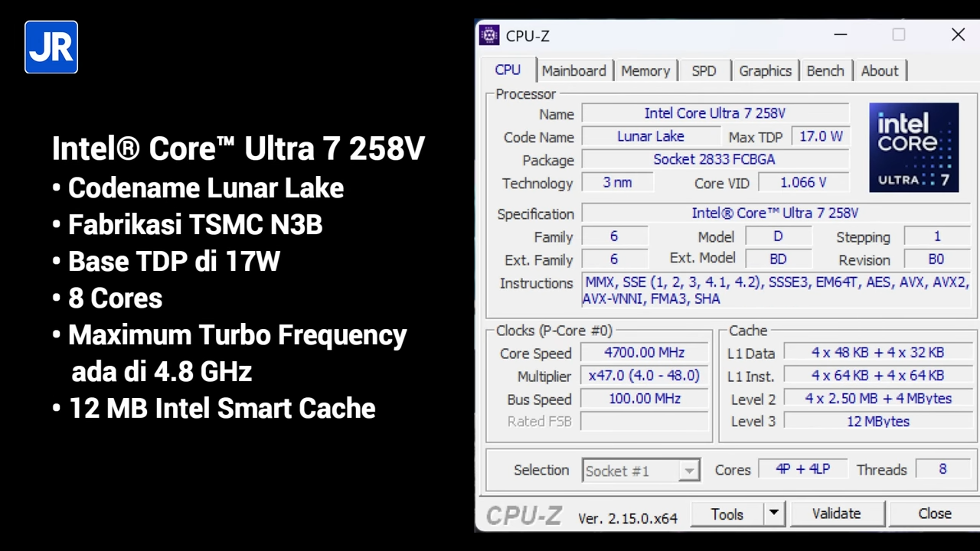The width and height of the screenshot is (980, 551).
Task: Click the Intel Core Ultra 7 processor logo
Action: pyautogui.click(x=913, y=148)
